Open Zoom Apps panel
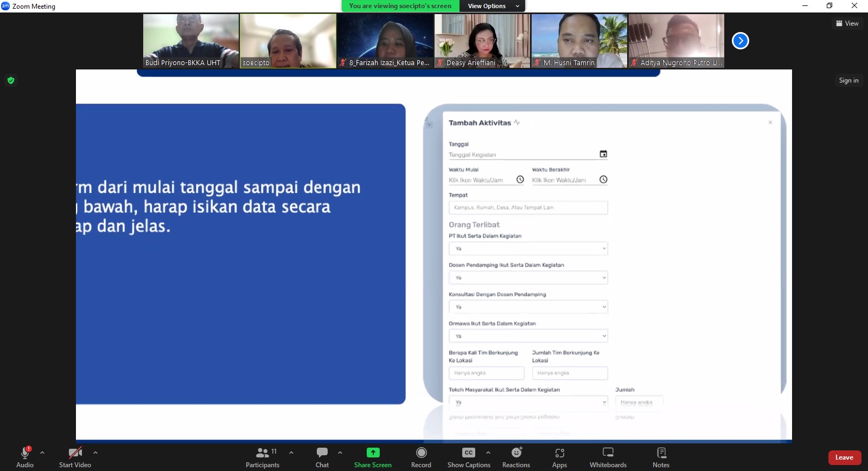Image resolution: width=868 pixels, height=471 pixels. click(x=559, y=457)
